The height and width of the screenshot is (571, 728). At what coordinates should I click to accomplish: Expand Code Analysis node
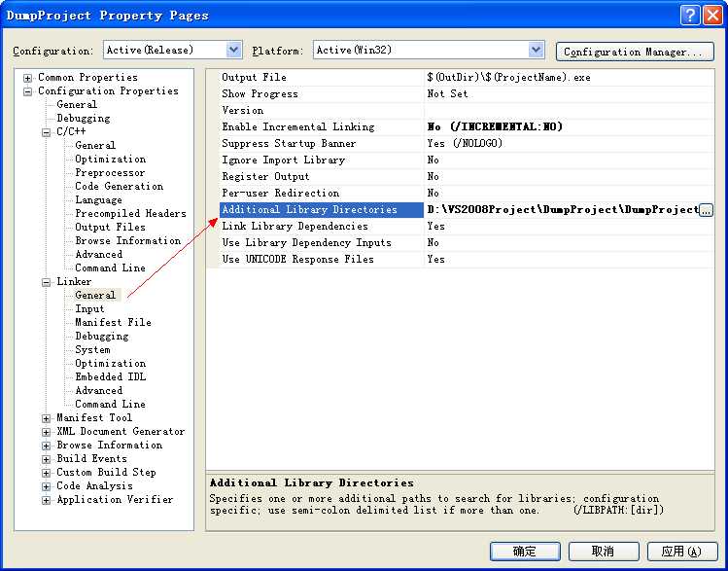click(46, 486)
